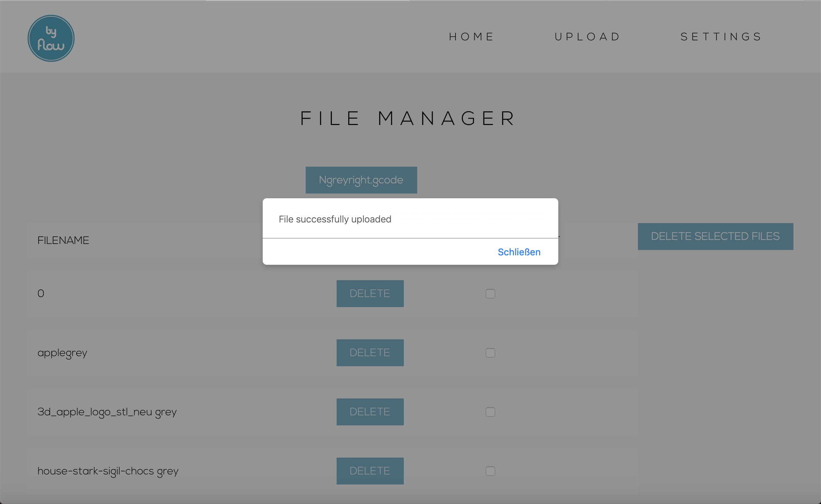Click the house-stark-sigil-chocs grey filename

click(108, 471)
